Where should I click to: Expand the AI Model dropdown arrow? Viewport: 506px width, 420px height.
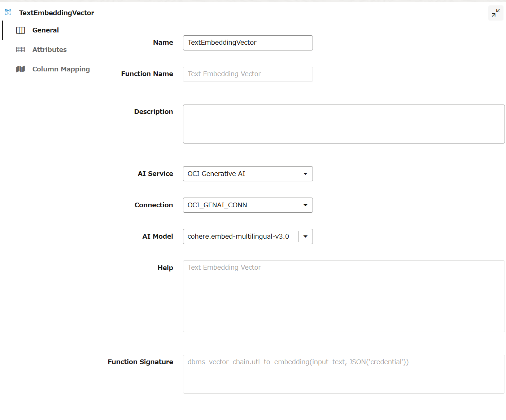coord(305,236)
